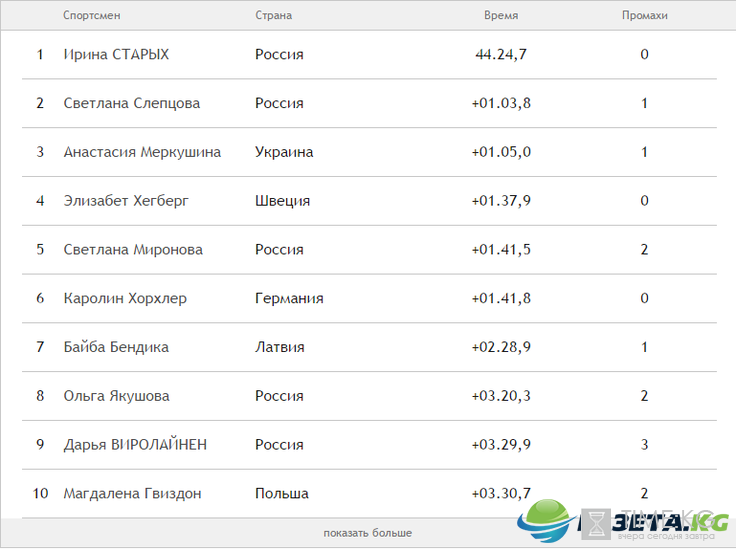
Task: Click country 'Польша' cell
Action: (282, 494)
